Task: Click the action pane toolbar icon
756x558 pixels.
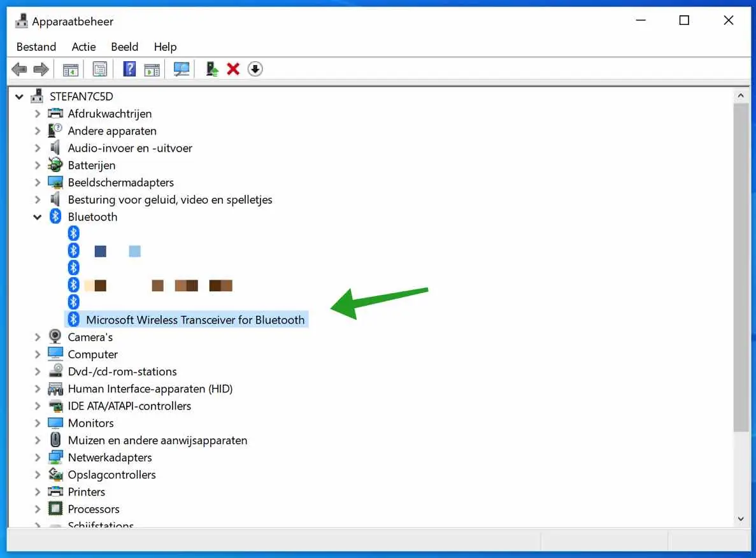Action: [152, 69]
